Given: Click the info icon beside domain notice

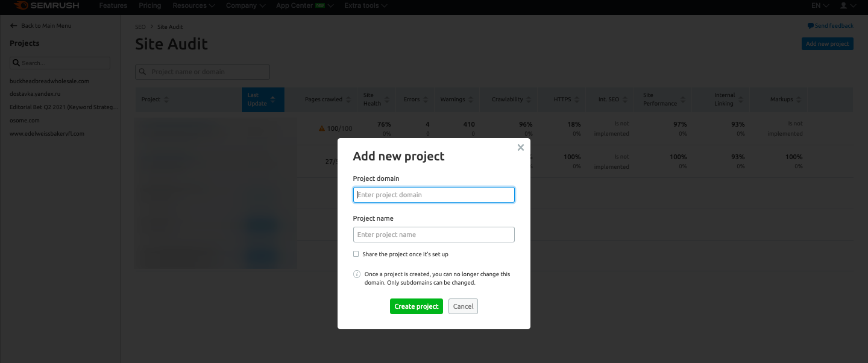Looking at the screenshot, I should click(356, 274).
